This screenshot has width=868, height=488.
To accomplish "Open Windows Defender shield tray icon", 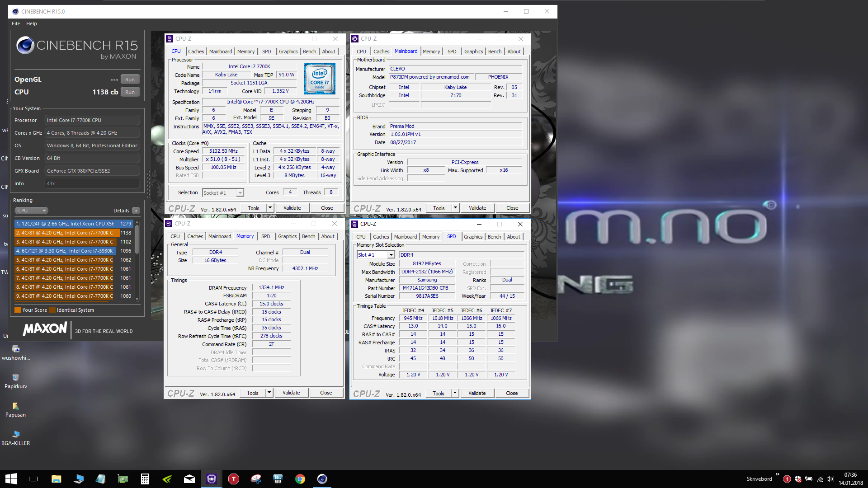I will pyautogui.click(x=798, y=479).
